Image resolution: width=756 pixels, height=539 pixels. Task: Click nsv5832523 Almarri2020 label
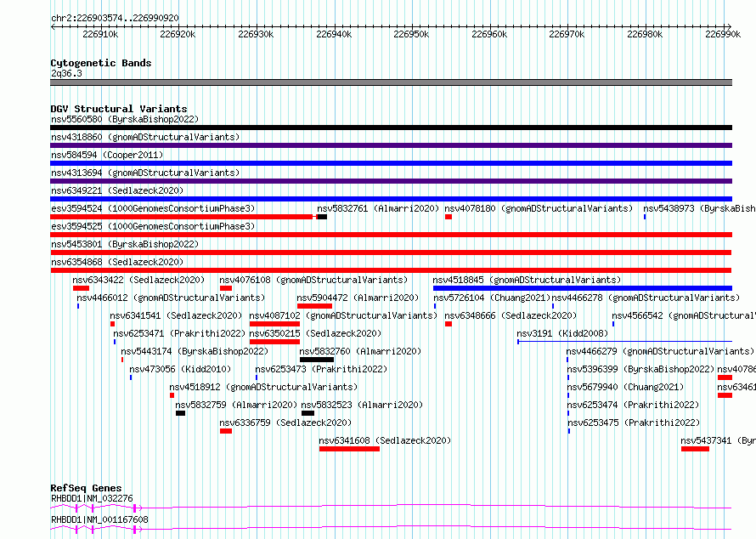[x=362, y=405]
